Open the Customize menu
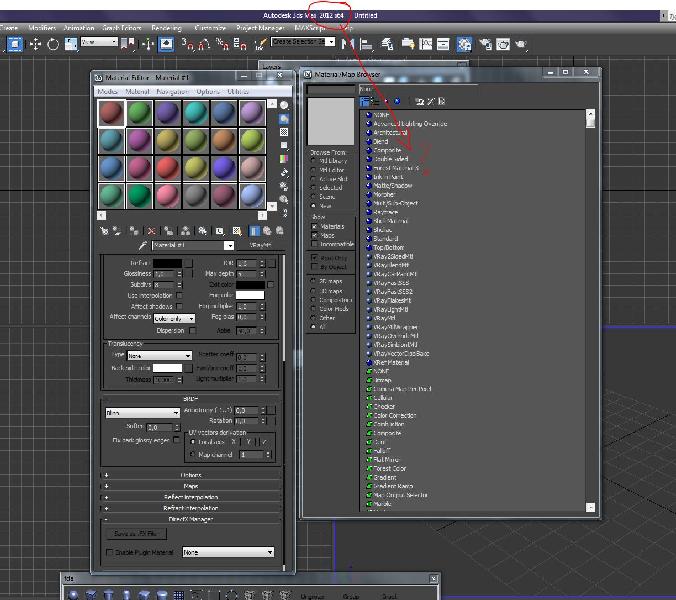 [x=210, y=28]
